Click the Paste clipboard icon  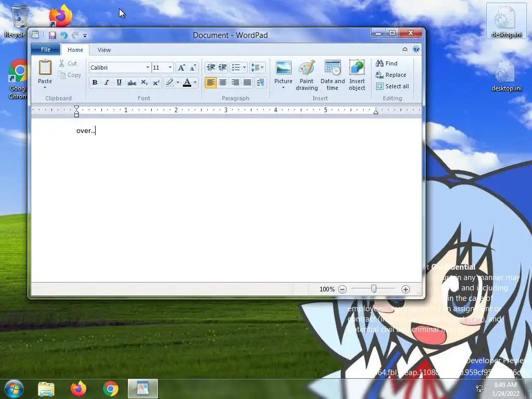coord(45,68)
